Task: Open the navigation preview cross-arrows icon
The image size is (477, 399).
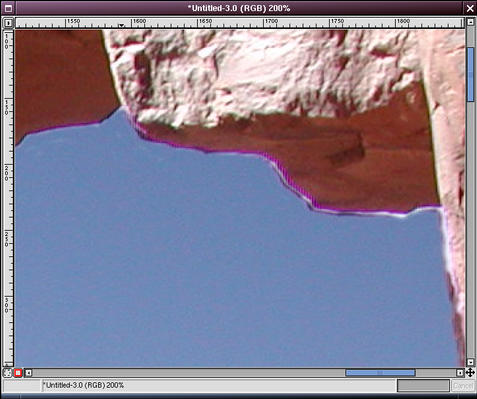Action: 470,372
